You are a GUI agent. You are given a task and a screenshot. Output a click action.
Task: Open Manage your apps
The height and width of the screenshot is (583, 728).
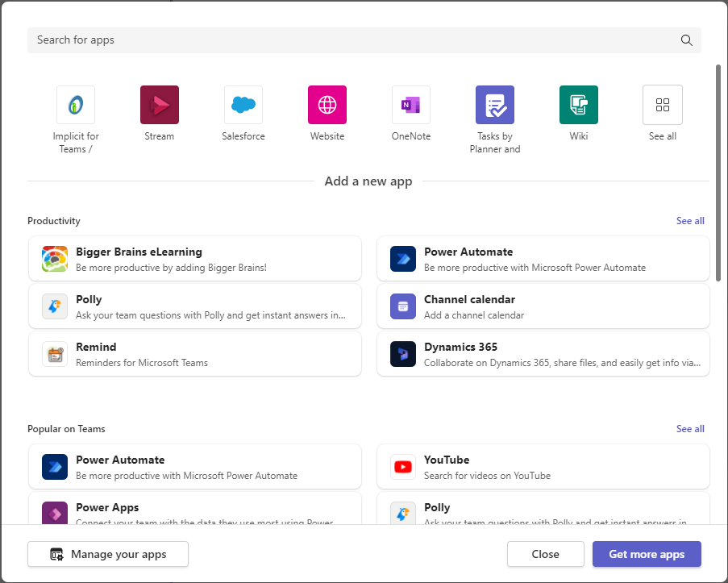[x=108, y=554]
